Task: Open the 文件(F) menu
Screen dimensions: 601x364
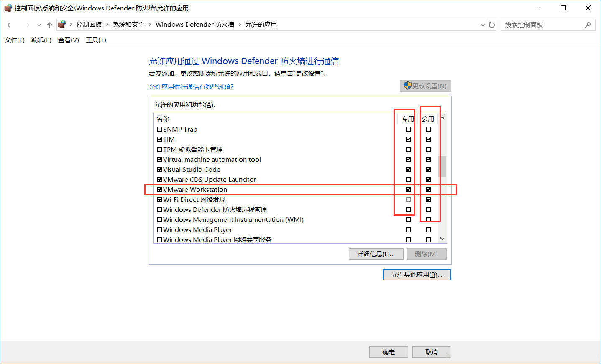Action: point(15,40)
